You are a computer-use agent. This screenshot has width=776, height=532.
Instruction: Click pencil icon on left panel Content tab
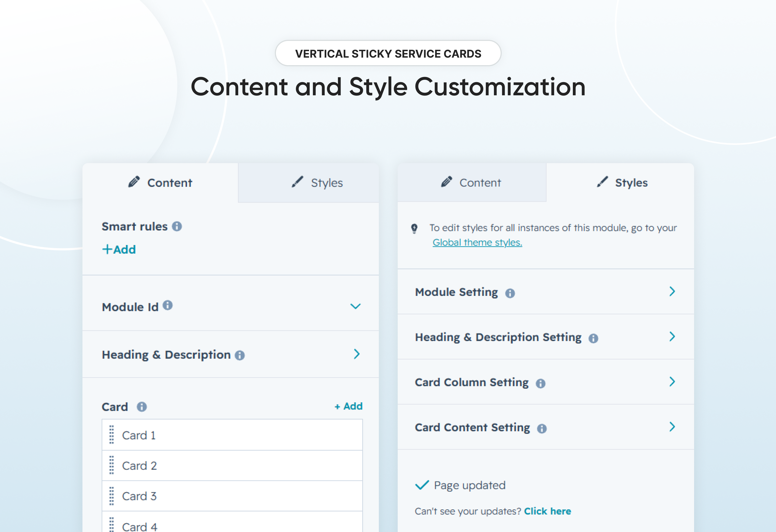[134, 182]
